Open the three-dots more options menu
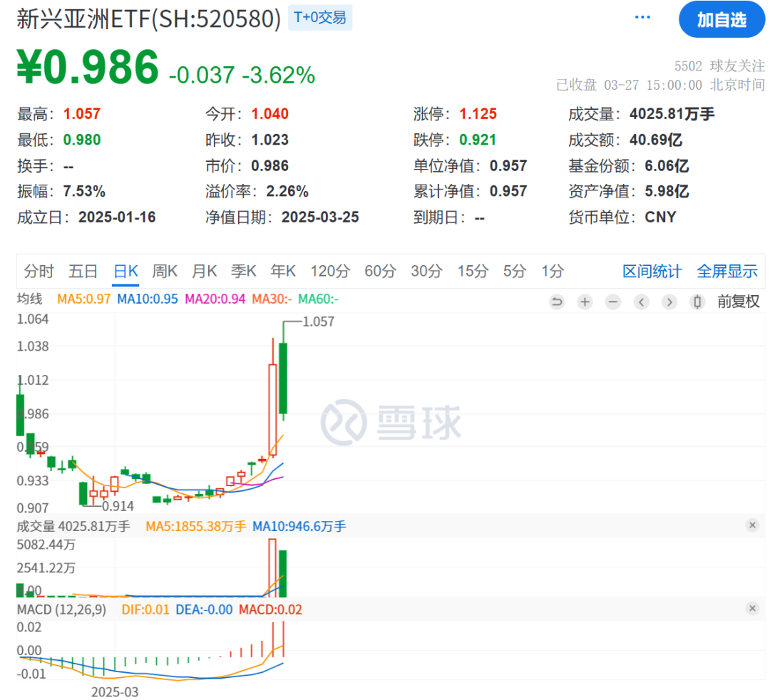 point(642,18)
